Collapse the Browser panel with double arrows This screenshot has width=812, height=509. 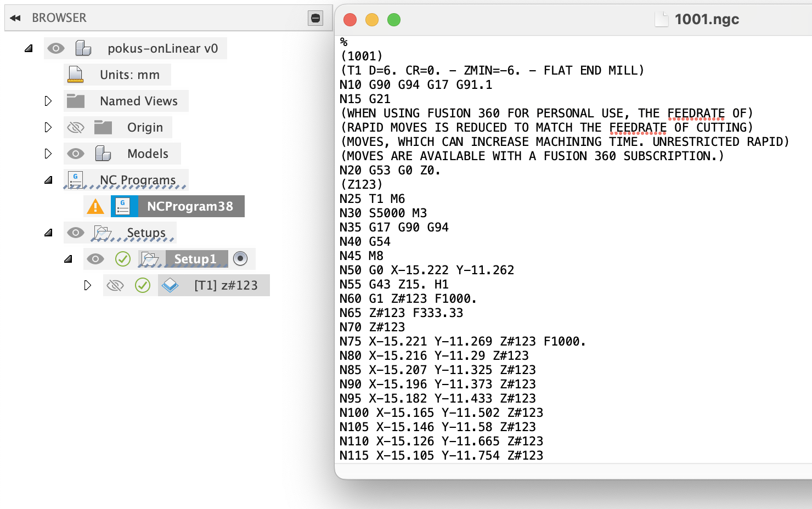15,18
